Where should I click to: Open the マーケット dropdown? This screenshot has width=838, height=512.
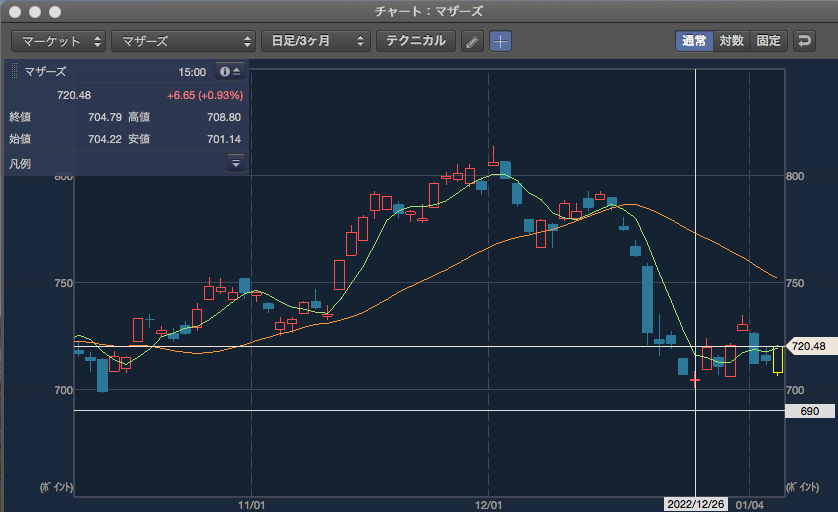tap(58, 41)
